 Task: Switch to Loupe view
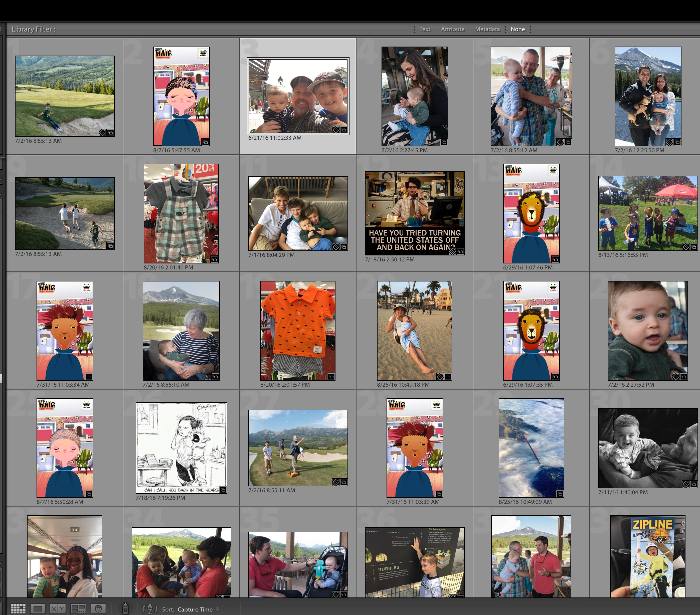38,609
